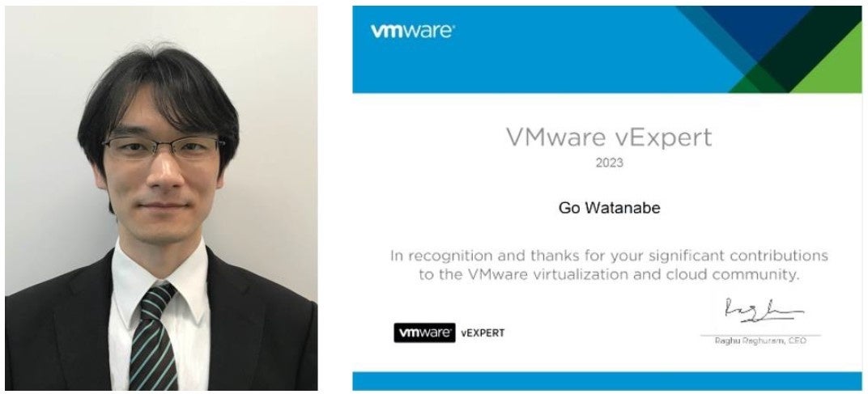Click the "VMware vExpert" certificate title
This screenshot has width=868, height=394.
click(x=609, y=138)
